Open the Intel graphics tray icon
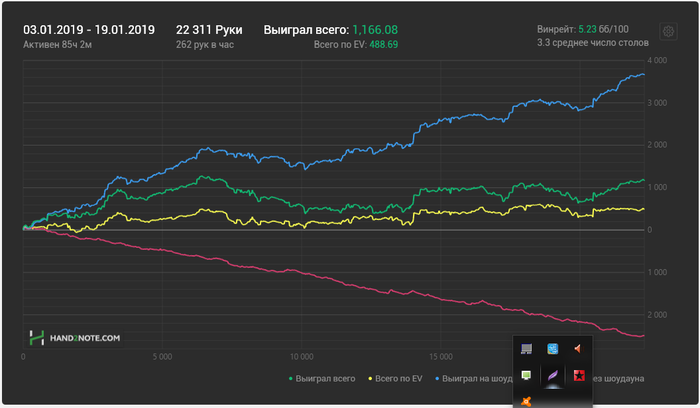 [x=553, y=349]
